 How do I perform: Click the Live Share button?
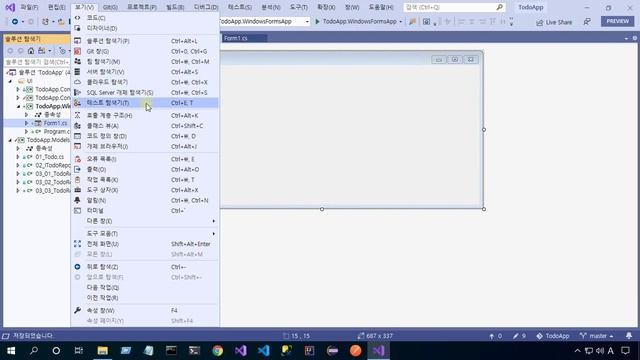554,22
